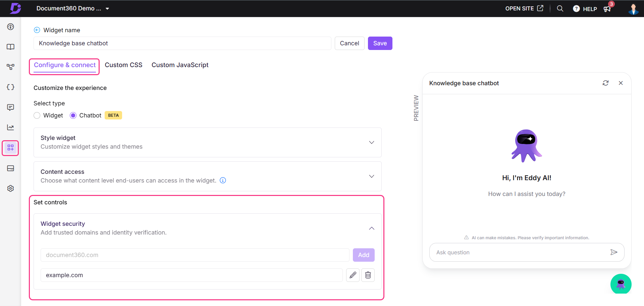This screenshot has height=306, width=644.
Task: Click the Widget name input field
Action: [x=182, y=43]
